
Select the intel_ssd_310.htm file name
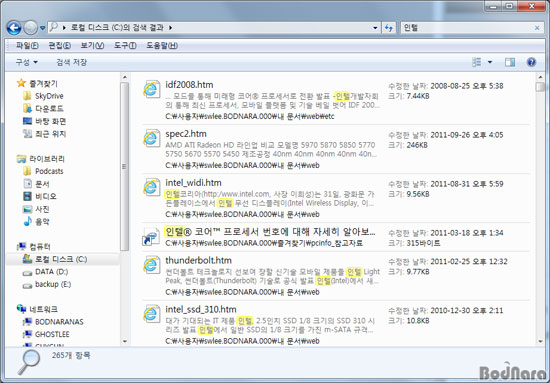click(201, 309)
